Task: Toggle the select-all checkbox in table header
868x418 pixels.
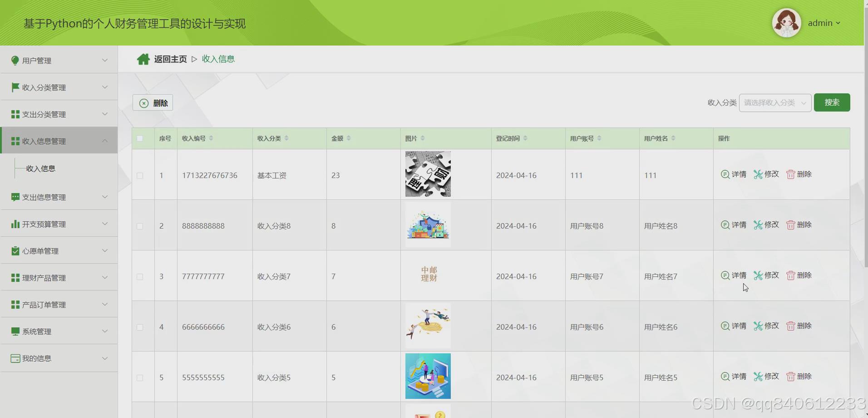Action: coord(140,139)
